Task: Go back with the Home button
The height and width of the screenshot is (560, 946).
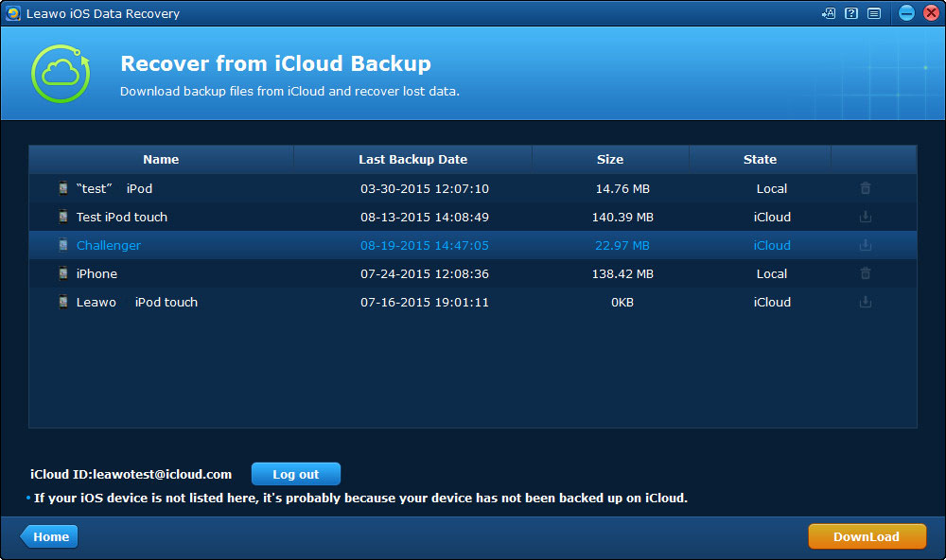Action: (49, 536)
